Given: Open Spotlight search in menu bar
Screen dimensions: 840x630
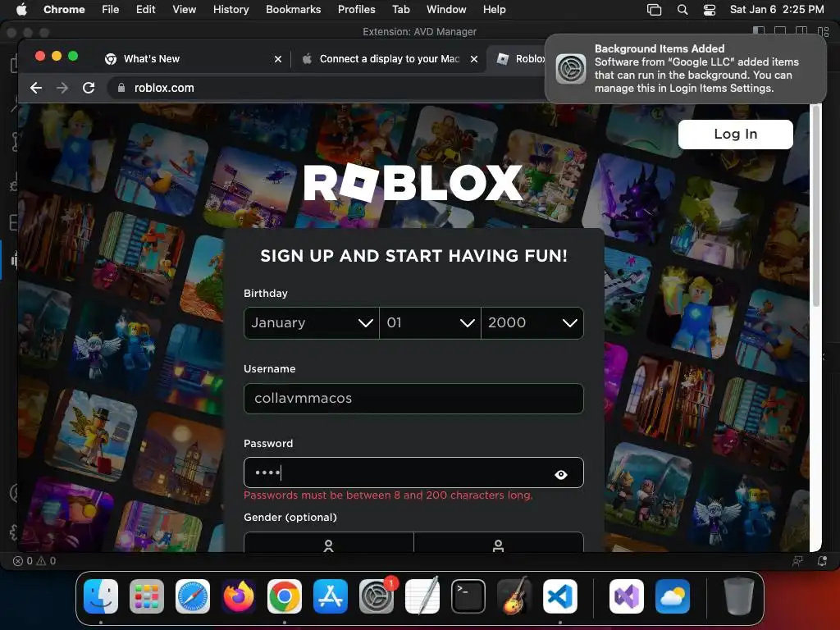Looking at the screenshot, I should coord(682,10).
